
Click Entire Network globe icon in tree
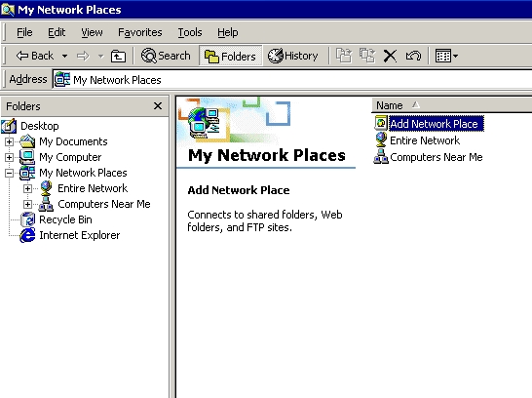46,188
